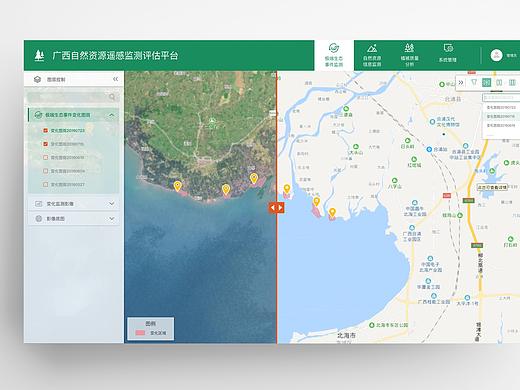The height and width of the screenshot is (390, 520).
Task: Click the 广西合浦工业园区 map marker
Action: pos(412,228)
